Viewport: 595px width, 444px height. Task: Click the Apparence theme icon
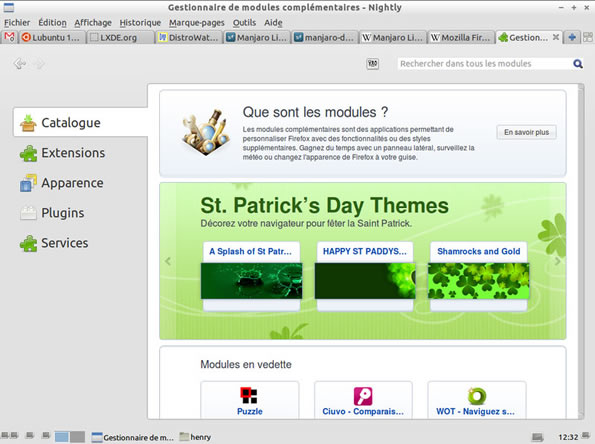28,183
